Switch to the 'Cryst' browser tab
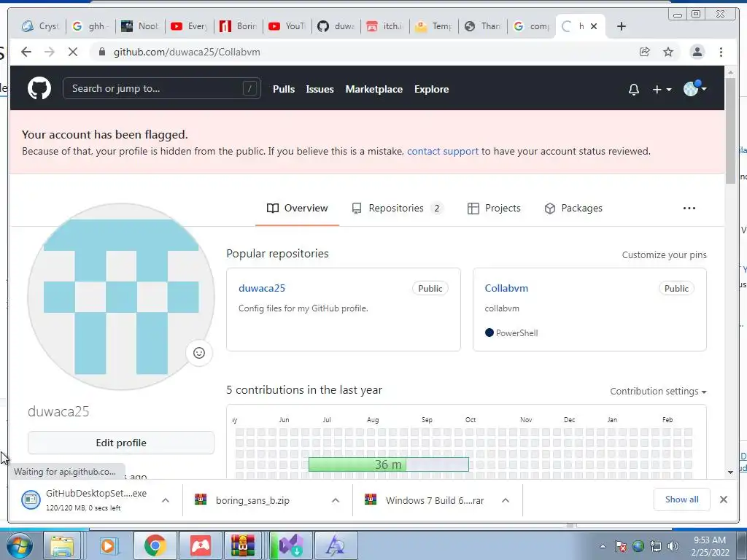Viewport: 747px width, 560px height. pyautogui.click(x=41, y=26)
